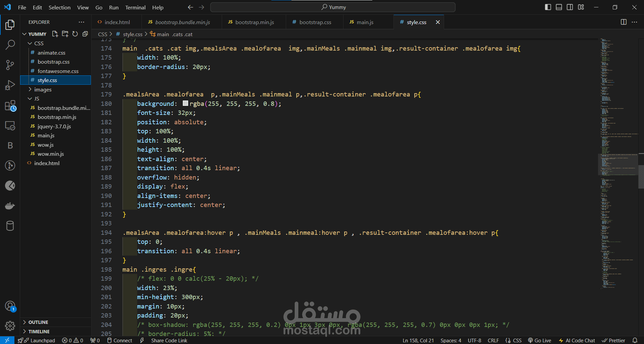Viewport: 644px width, 344px height.
Task: Toggle the bottom panel
Action: (559, 7)
